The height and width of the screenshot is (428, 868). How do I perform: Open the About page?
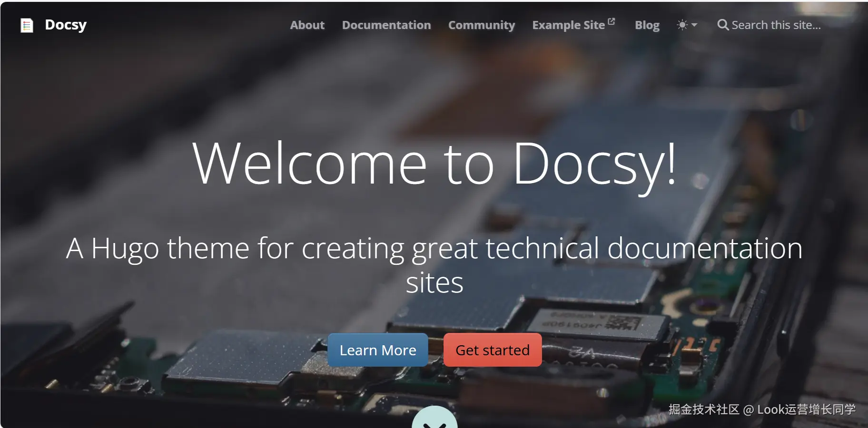[x=307, y=25]
